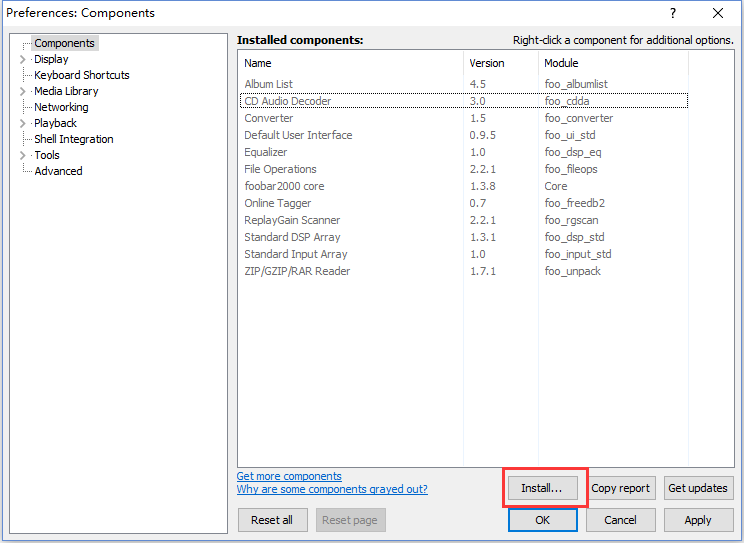Viewport: 744px width, 543px height.
Task: Click version 1.3.8 of foobar2000 core
Action: (483, 186)
